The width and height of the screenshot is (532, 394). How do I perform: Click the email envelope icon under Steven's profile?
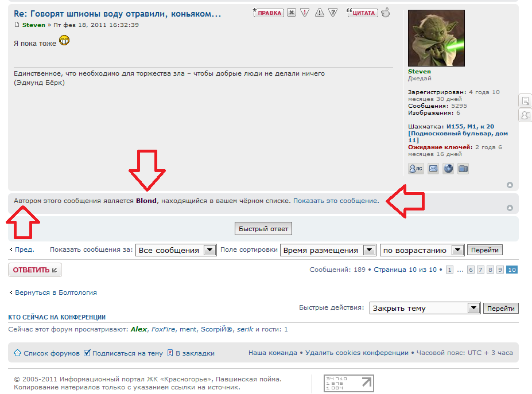(x=433, y=169)
